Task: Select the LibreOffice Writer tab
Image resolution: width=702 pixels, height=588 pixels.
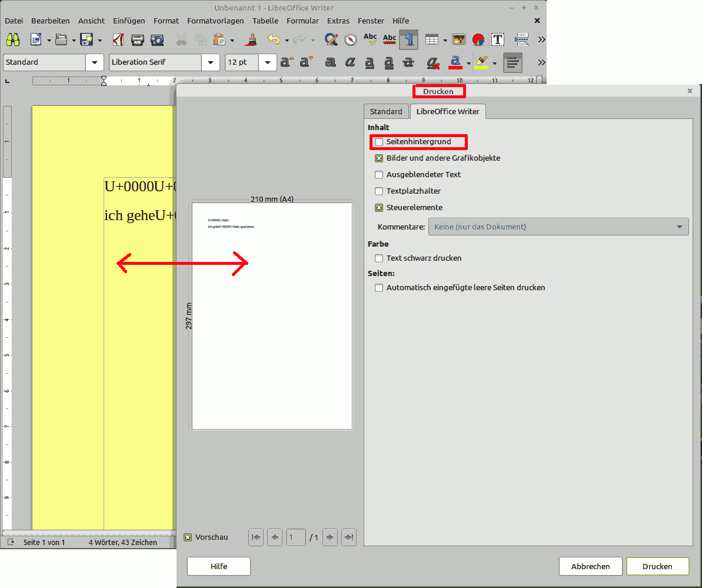Action: click(x=448, y=111)
